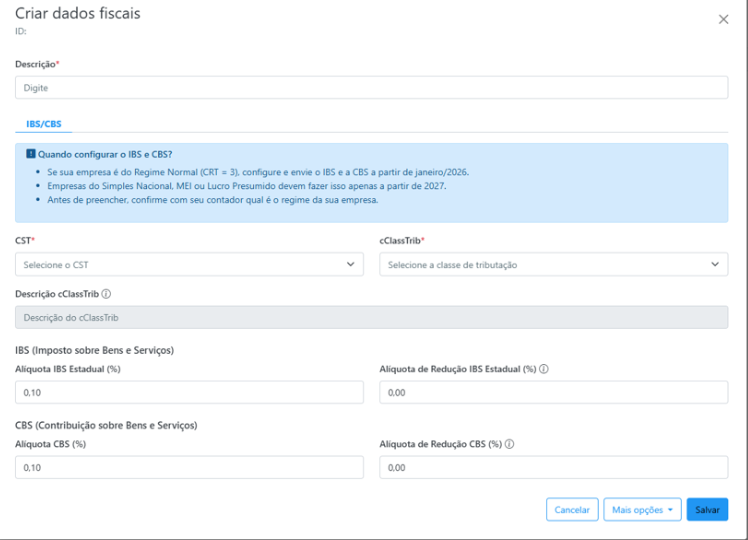This screenshot has width=748, height=540.
Task: Click the Alíquota CBS percentage input
Action: 189,468
